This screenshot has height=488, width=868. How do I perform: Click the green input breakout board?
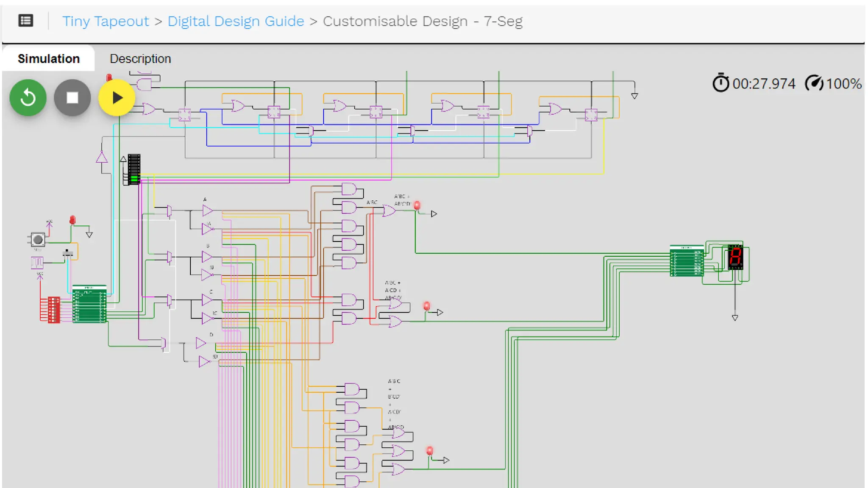click(89, 304)
